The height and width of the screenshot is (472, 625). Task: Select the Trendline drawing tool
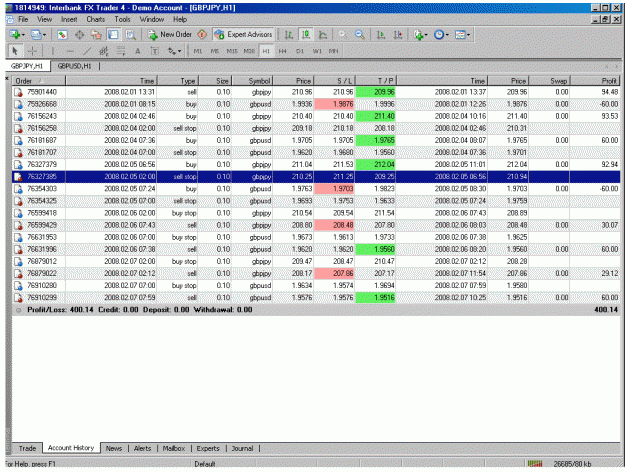(x=86, y=51)
